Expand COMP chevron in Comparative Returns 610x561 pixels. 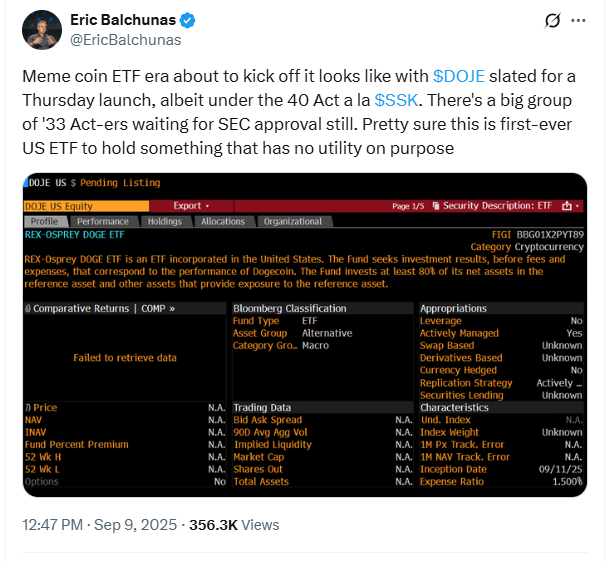172,309
